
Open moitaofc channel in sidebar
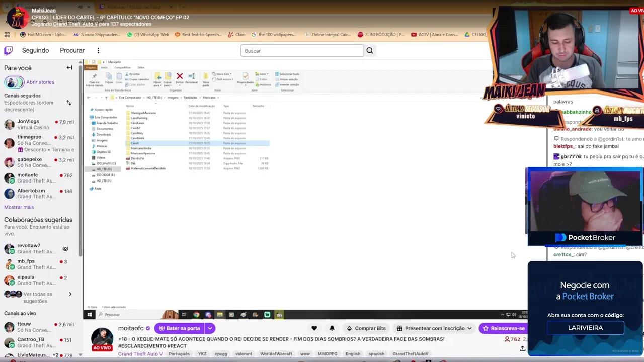tap(39, 178)
